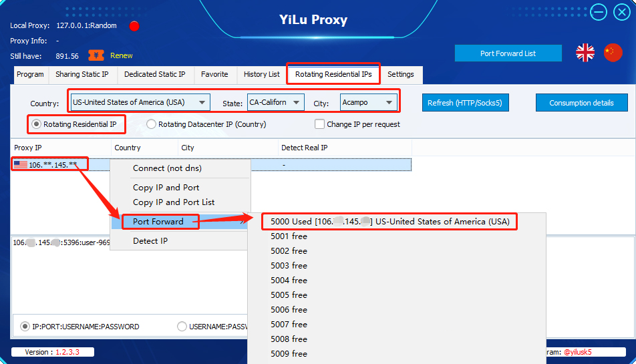
Task: Switch to Chinese via the China flag icon
Action: click(x=613, y=53)
